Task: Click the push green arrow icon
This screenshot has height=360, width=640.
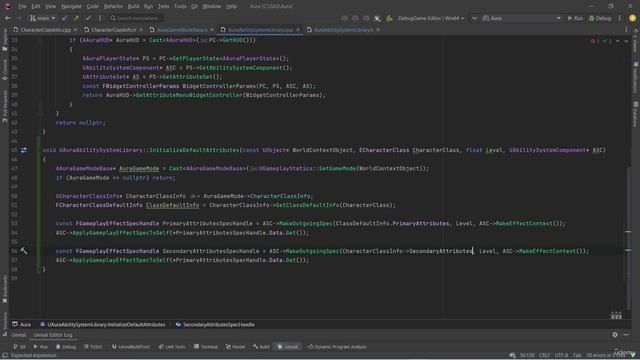Action: [x=76, y=18]
